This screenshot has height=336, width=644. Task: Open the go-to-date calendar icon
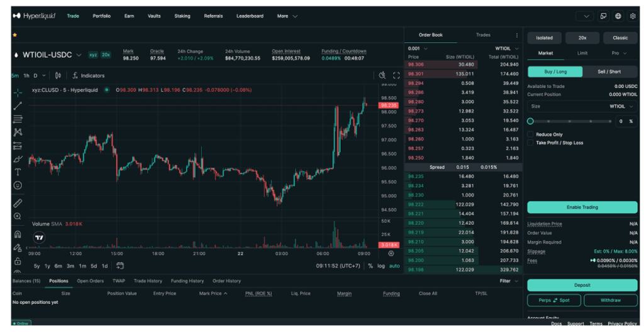120,266
